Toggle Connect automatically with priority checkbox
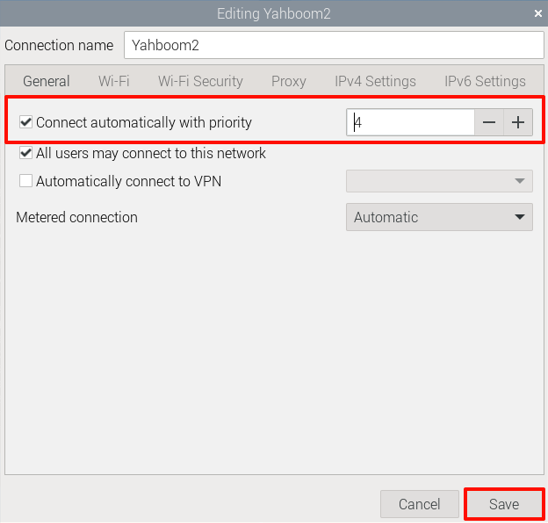The width and height of the screenshot is (548, 523). click(26, 122)
